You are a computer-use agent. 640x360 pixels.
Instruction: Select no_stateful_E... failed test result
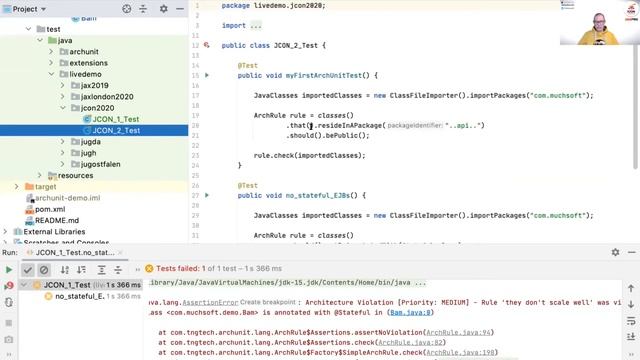[x=81, y=296]
